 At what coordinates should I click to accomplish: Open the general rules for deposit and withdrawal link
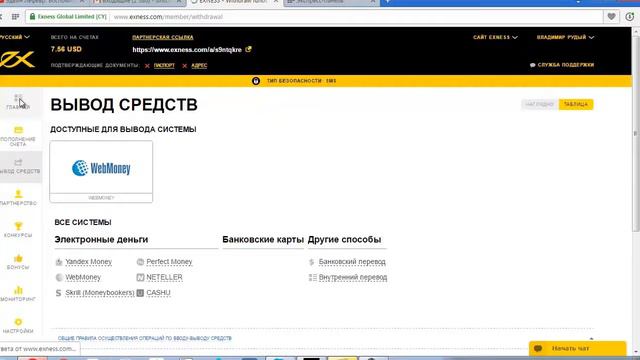[144, 338]
